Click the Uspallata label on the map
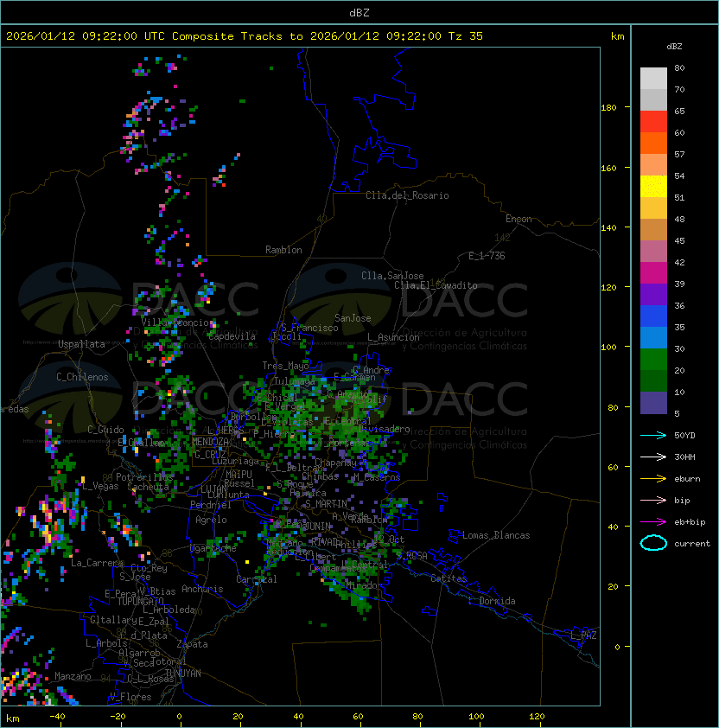This screenshot has height=728, width=719. click(81, 344)
